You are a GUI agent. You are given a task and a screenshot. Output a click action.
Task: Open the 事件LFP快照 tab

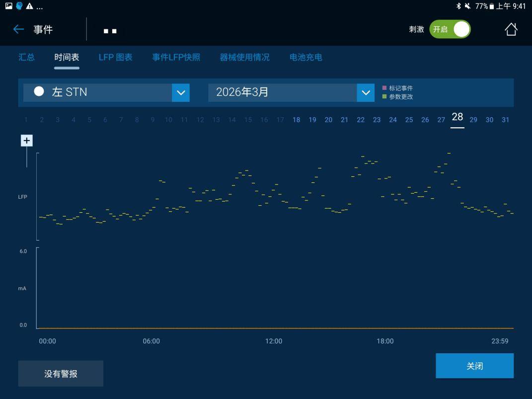(176, 57)
